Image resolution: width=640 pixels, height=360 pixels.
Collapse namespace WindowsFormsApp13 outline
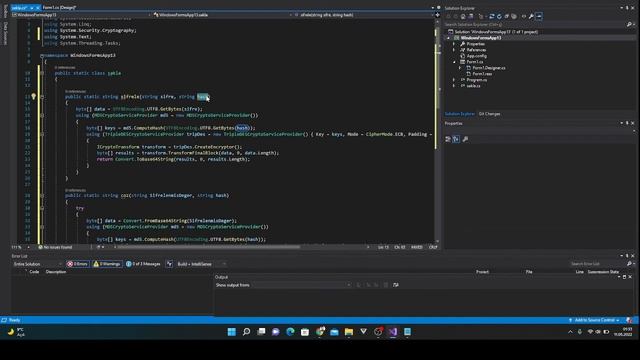point(42,55)
